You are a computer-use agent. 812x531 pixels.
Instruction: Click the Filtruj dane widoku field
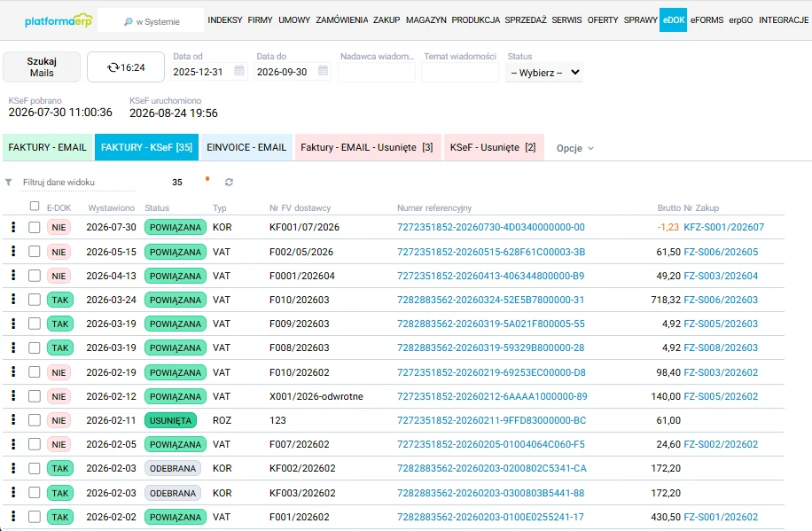[78, 183]
